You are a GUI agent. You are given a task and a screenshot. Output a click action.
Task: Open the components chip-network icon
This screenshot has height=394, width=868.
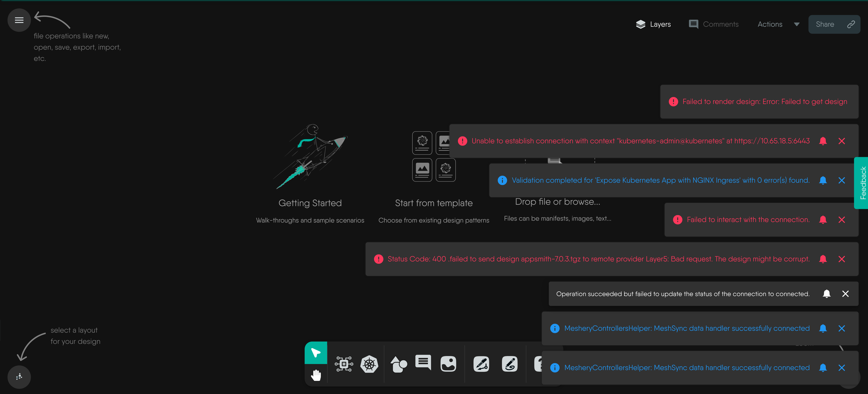click(344, 364)
